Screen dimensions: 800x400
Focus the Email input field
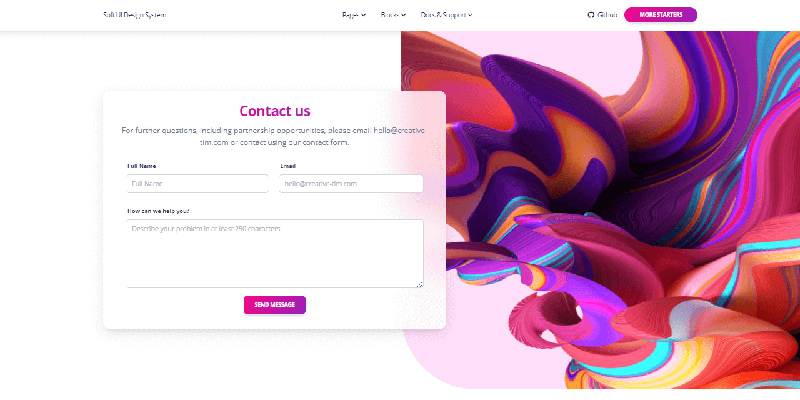tap(352, 184)
